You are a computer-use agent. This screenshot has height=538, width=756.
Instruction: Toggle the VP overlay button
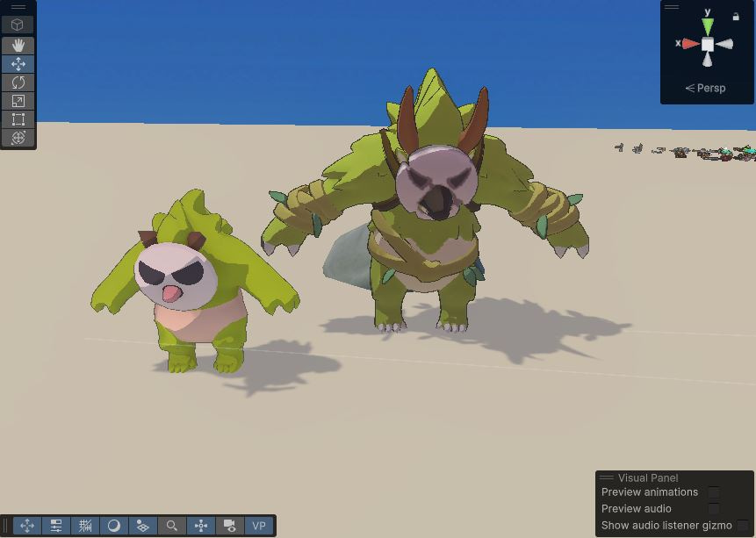coord(259,526)
